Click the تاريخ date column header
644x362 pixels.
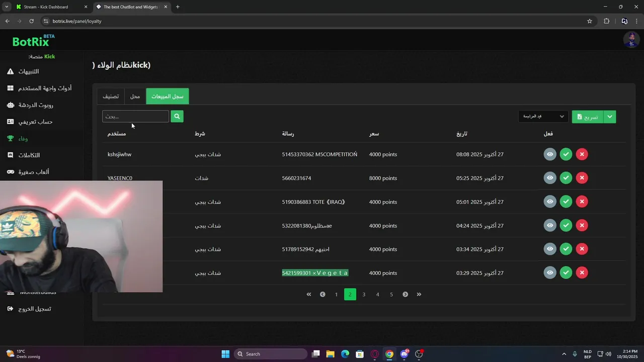point(462,134)
